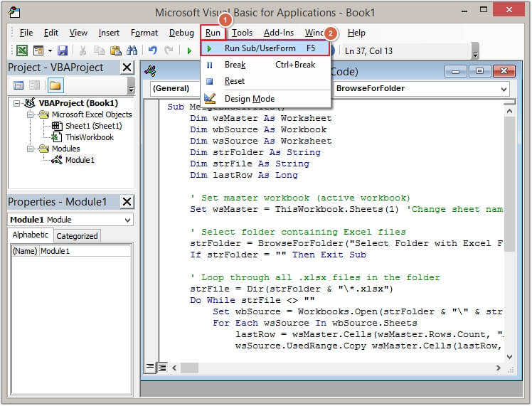This screenshot has height=406, width=532.
Task: Select ThisWorkbook in the project tree
Action: (89, 137)
